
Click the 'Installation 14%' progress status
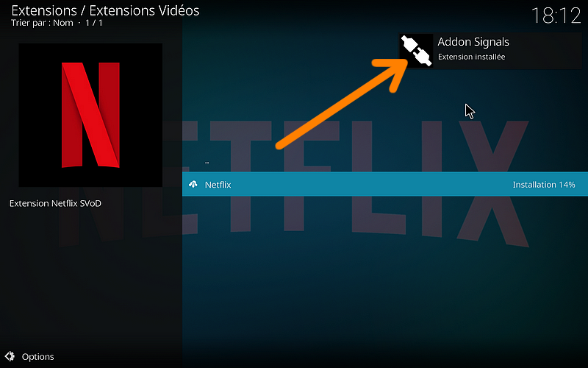pyautogui.click(x=544, y=185)
